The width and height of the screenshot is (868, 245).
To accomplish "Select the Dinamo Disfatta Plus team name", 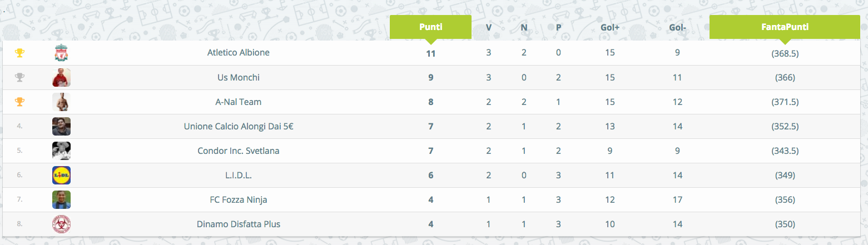I will 238,224.
